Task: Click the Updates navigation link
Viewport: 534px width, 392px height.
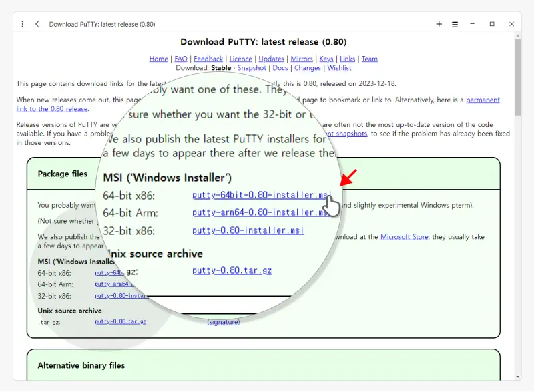Action: [x=271, y=59]
